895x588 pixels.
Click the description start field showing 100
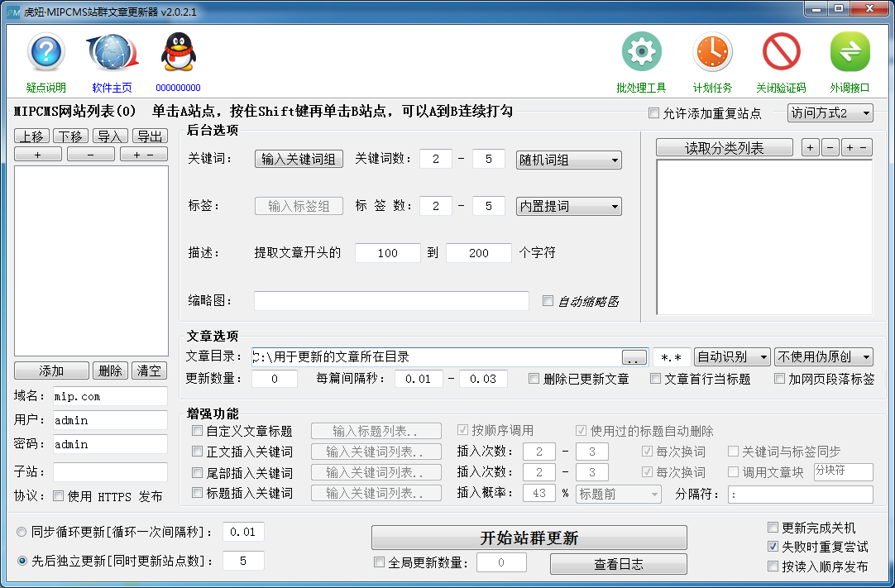click(x=388, y=253)
